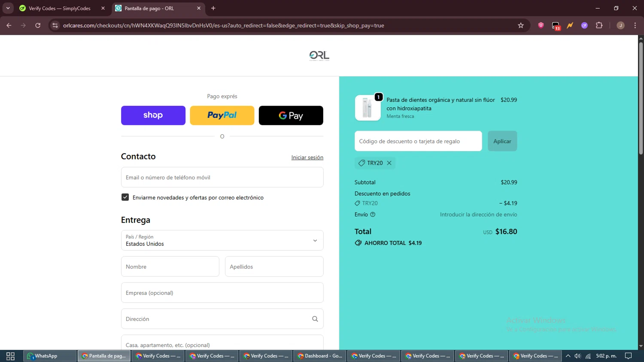Pay with the PayPal button

pos(222,115)
